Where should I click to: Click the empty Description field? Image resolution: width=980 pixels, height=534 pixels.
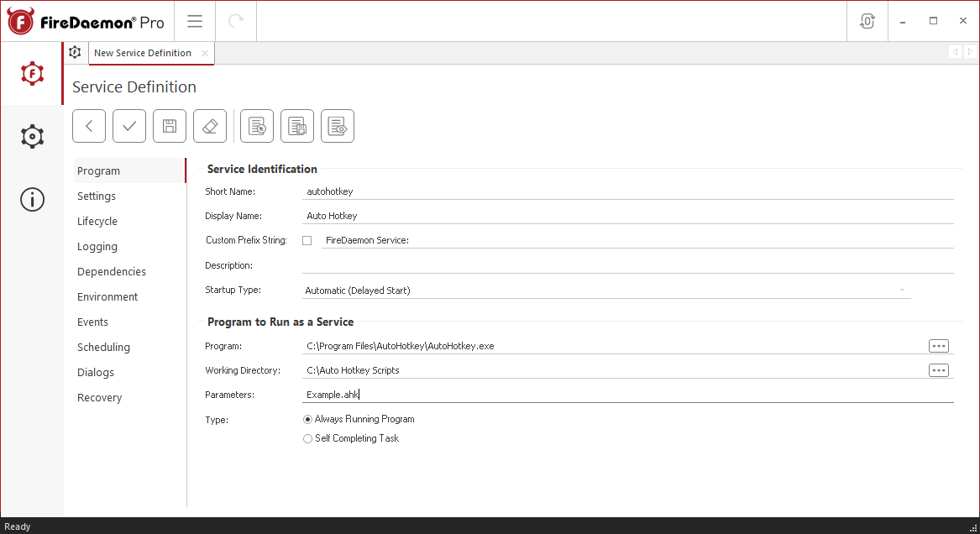tap(627, 265)
